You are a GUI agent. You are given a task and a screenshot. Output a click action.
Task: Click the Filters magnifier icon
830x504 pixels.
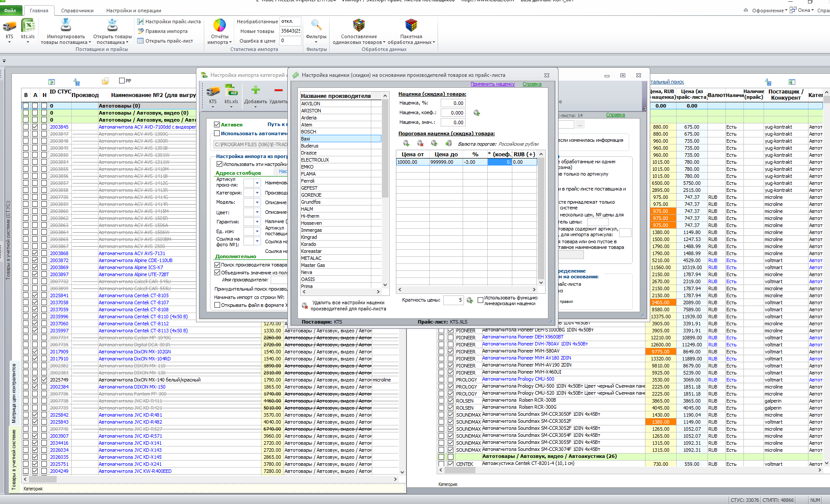point(316,25)
